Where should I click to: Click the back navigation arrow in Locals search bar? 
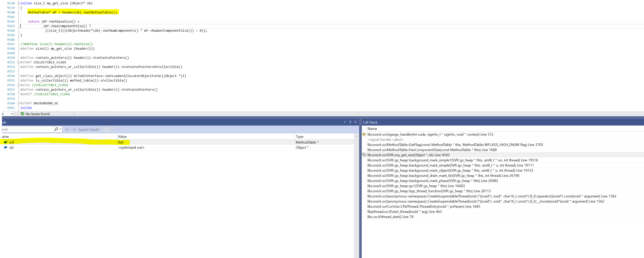click(x=67, y=129)
